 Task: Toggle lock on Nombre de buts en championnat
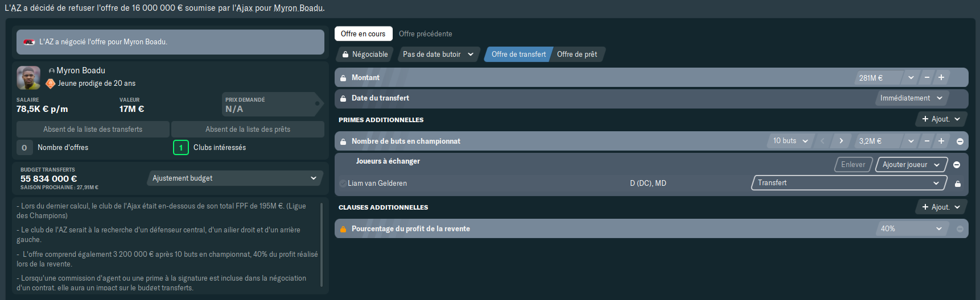343,141
